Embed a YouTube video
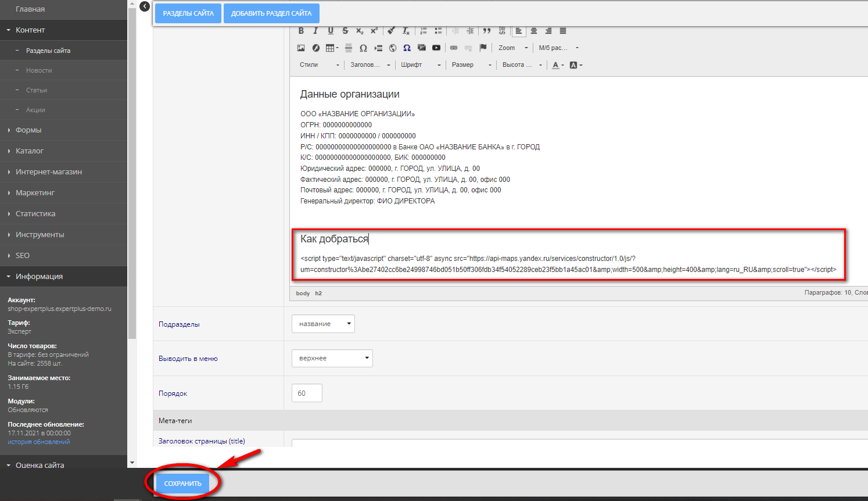This screenshot has height=501, width=868. [x=436, y=48]
